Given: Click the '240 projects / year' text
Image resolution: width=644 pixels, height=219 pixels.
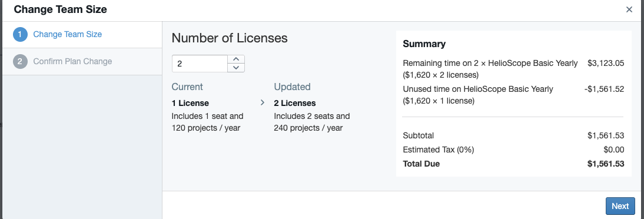Looking at the screenshot, I should (308, 128).
